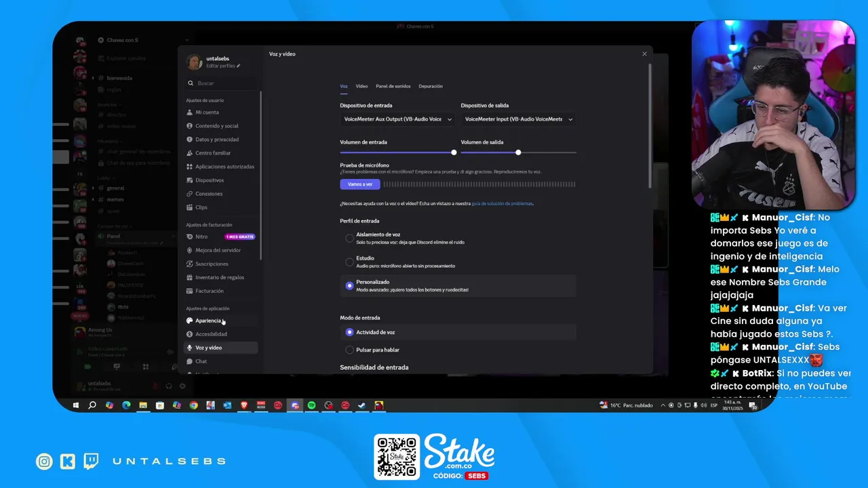The image size is (868, 488).
Task: Select Voz y vídeo in sidebar
Action: click(x=221, y=348)
